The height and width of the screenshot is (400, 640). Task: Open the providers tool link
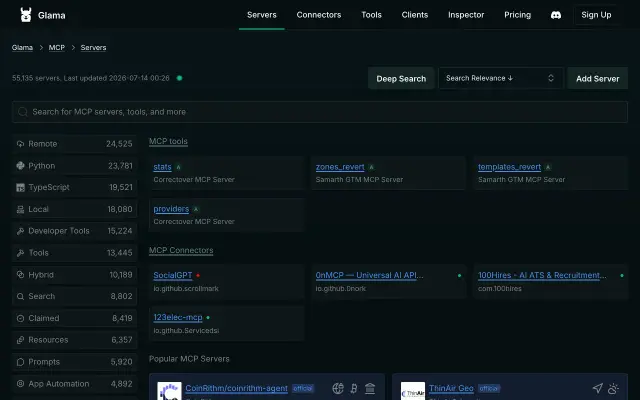click(x=171, y=209)
